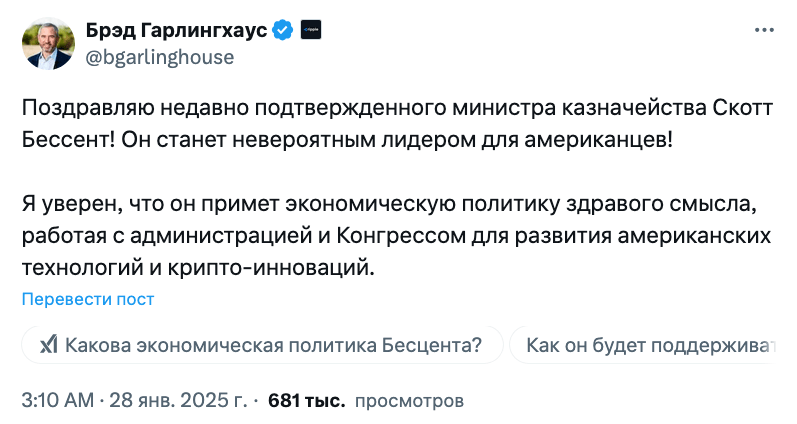797x424 pixels.
Task: Click the 28 янв. 2025 г. date
Action: (x=178, y=400)
